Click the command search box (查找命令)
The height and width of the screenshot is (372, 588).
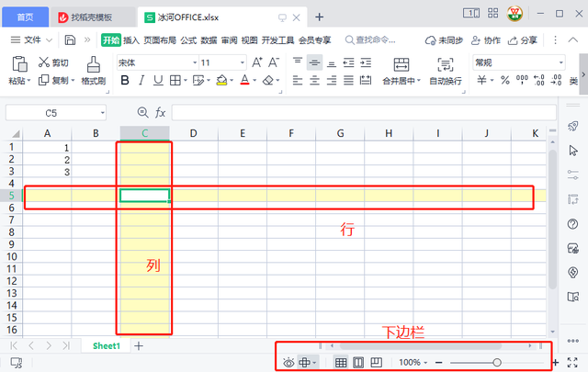tap(370, 39)
